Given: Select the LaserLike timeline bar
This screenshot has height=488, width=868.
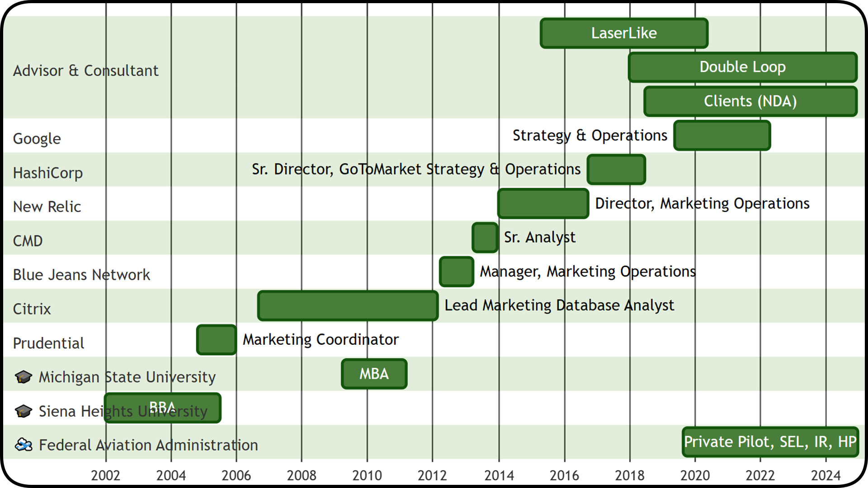Looking at the screenshot, I should coord(624,33).
